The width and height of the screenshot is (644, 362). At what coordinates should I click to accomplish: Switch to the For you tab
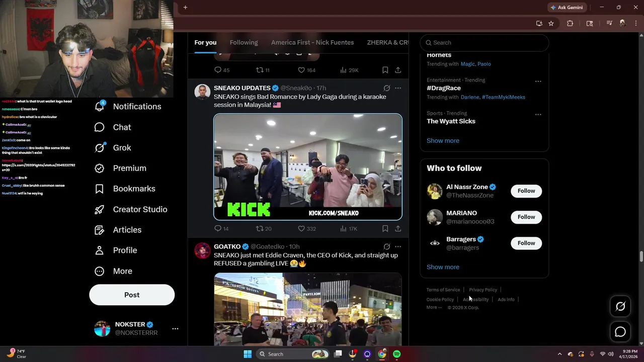pos(205,42)
